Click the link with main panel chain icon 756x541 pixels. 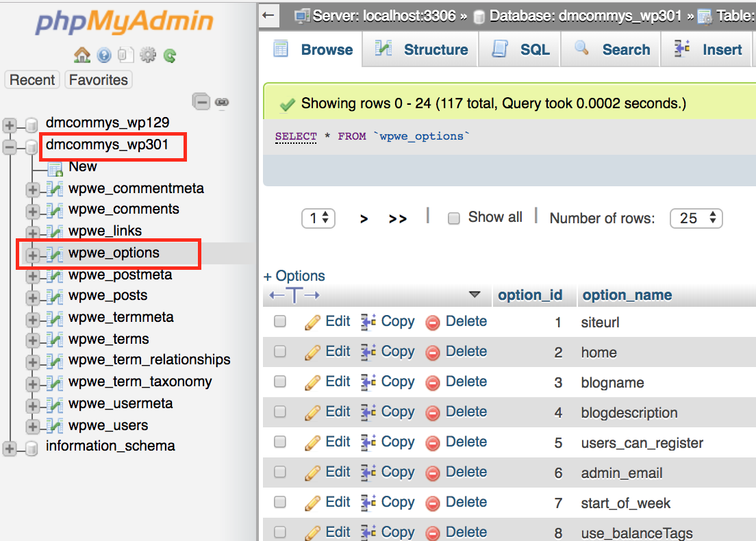(x=222, y=102)
